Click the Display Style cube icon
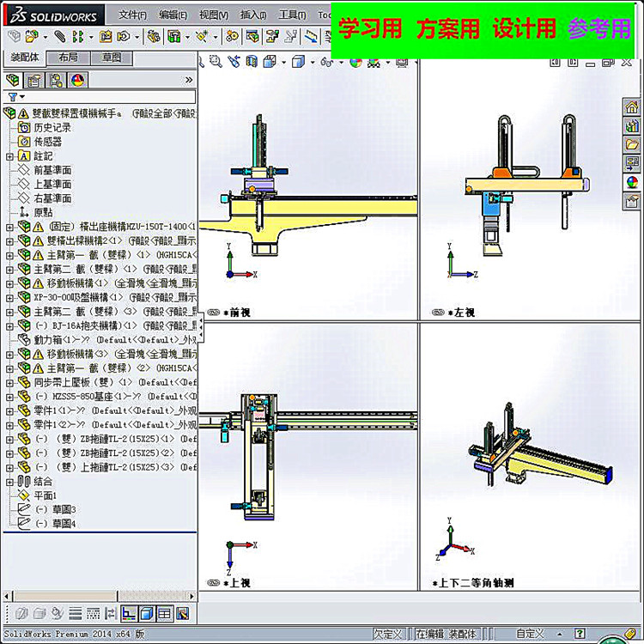644x644 pixels. pos(298,62)
